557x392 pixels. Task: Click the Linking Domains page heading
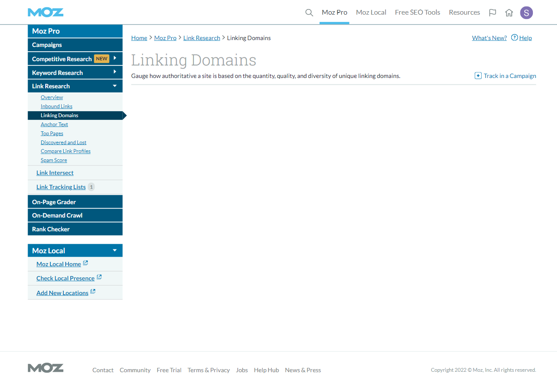193,60
